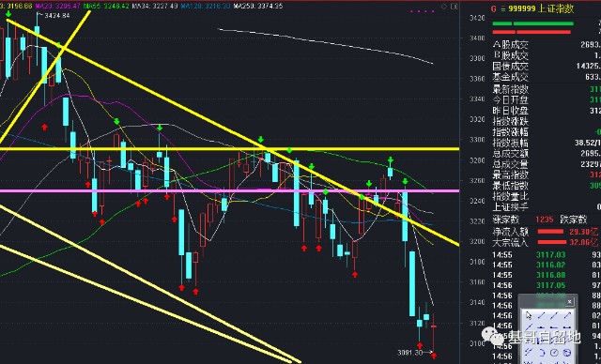Click the green list icon beside 999999
Viewport: 601px width, 364px height.
tap(502, 8)
